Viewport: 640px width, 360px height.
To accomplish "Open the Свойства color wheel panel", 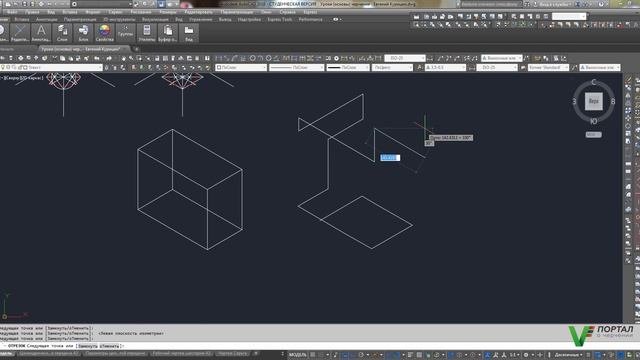I will 104,33.
